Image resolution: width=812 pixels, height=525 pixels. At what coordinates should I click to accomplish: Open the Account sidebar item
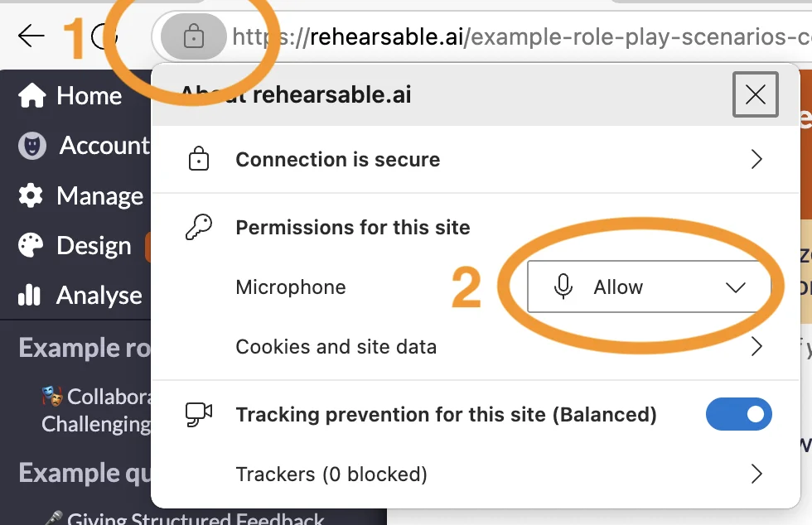point(84,146)
